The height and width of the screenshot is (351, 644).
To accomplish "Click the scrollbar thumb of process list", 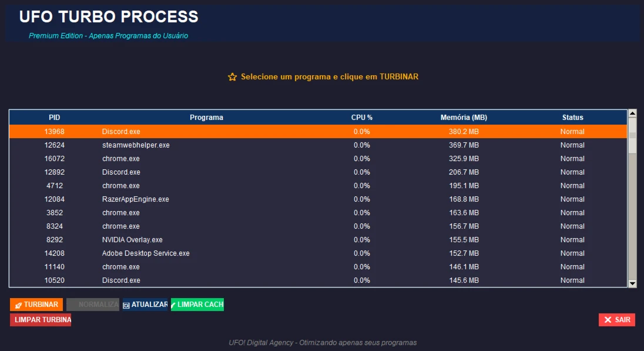I will tap(632, 135).
